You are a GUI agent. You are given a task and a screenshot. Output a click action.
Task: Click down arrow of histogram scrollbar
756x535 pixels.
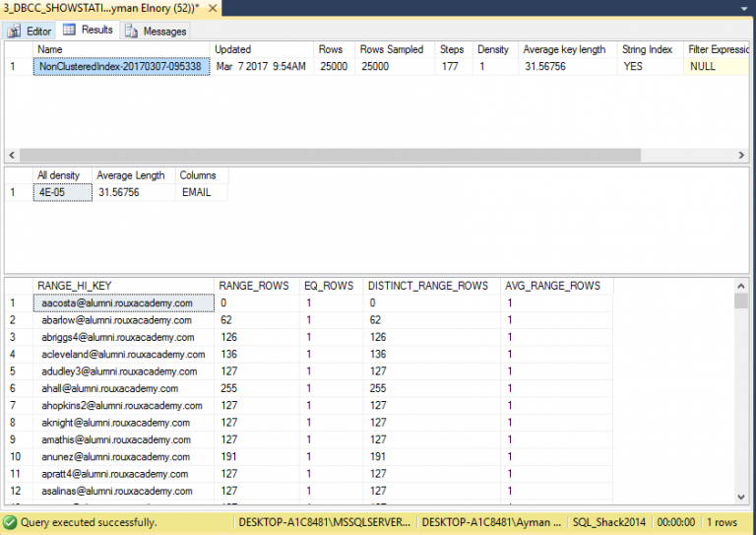point(741,497)
